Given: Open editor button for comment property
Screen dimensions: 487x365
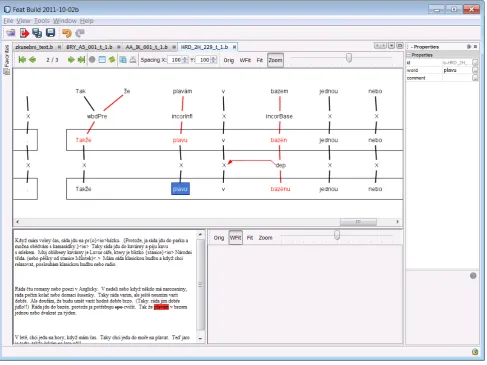Looking at the screenshot, I should point(475,78).
